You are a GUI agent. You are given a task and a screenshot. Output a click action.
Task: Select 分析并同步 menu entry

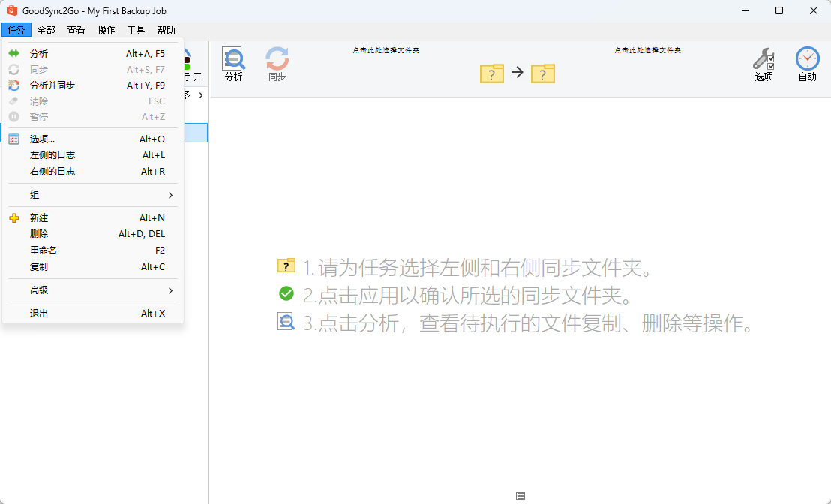pos(93,85)
